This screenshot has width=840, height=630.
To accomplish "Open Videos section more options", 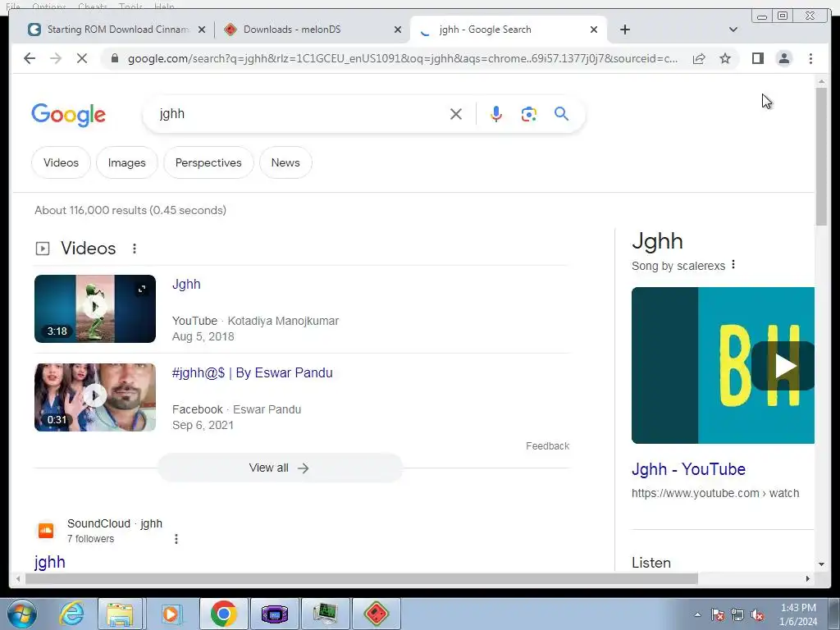I will point(135,248).
